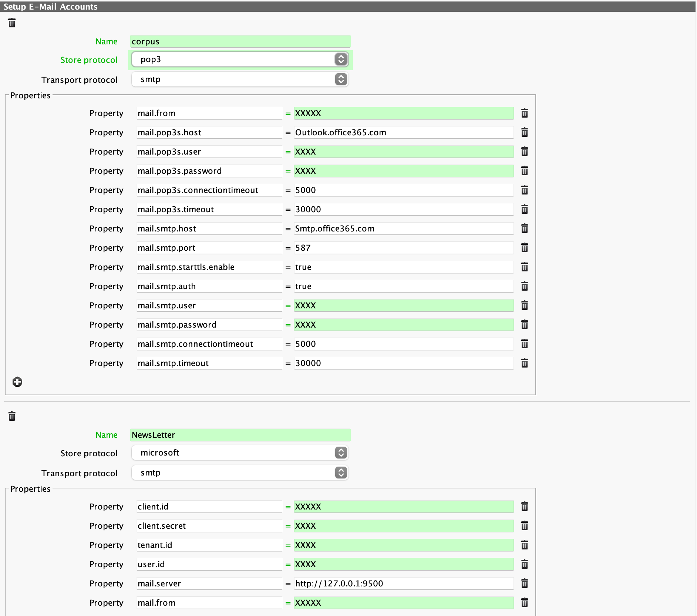This screenshot has width=697, height=616.
Task: Remove the mail.smtp.port property
Action: (x=524, y=248)
